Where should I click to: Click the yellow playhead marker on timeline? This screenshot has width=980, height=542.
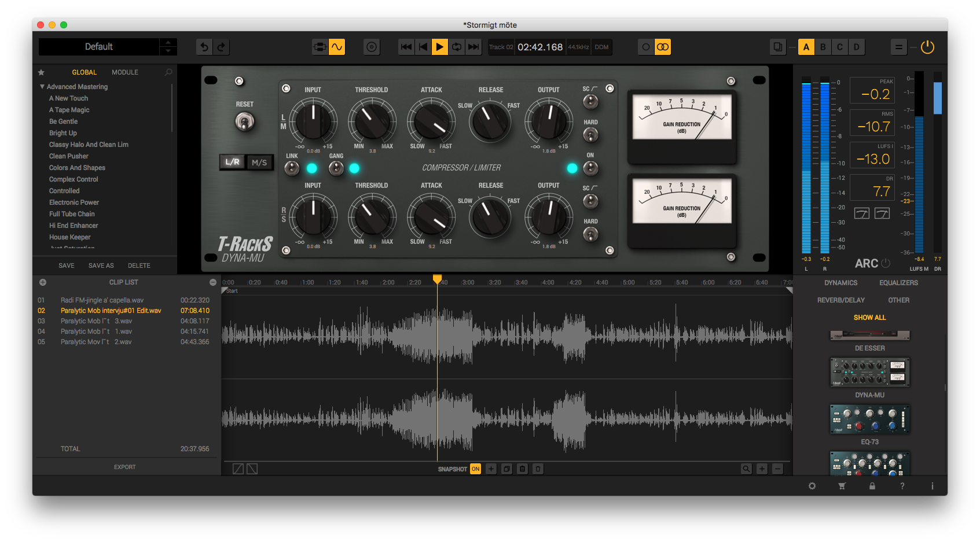pos(438,279)
